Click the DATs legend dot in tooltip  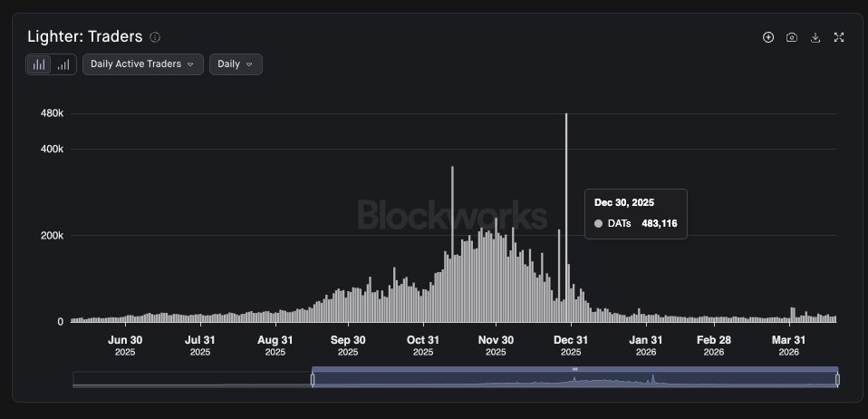598,223
